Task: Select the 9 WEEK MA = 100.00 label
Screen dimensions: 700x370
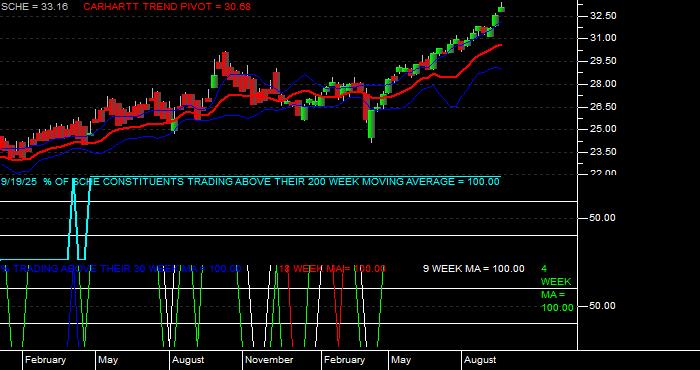Action: click(474, 269)
